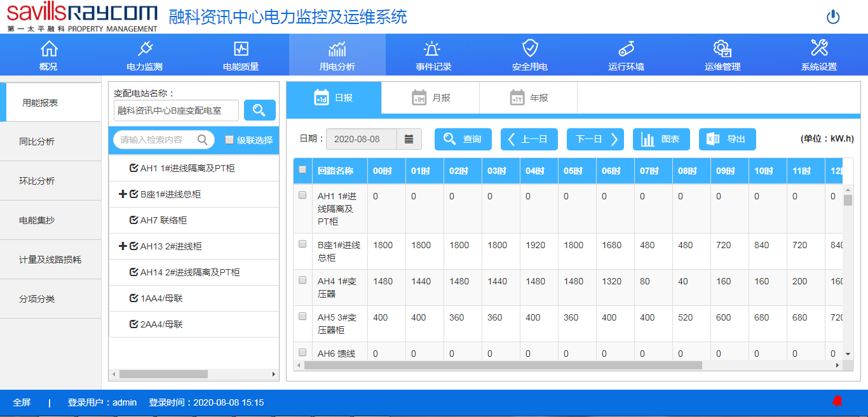Uncheck 2AA4/母联 tree checkbox
This screenshot has width=868, height=417.
[133, 324]
